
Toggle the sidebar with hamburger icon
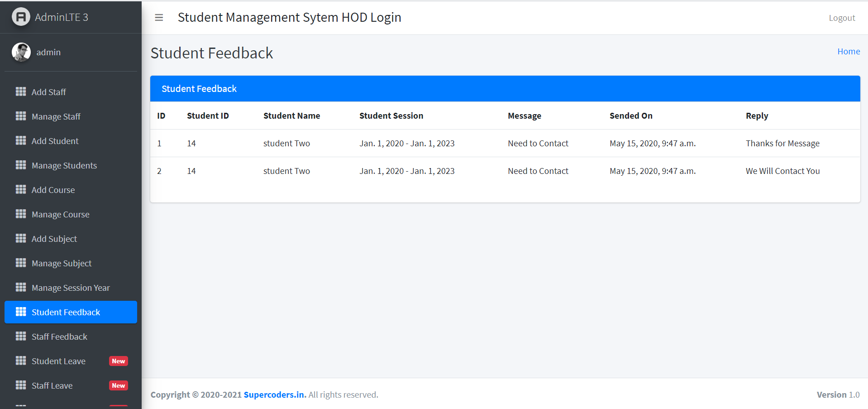(159, 18)
